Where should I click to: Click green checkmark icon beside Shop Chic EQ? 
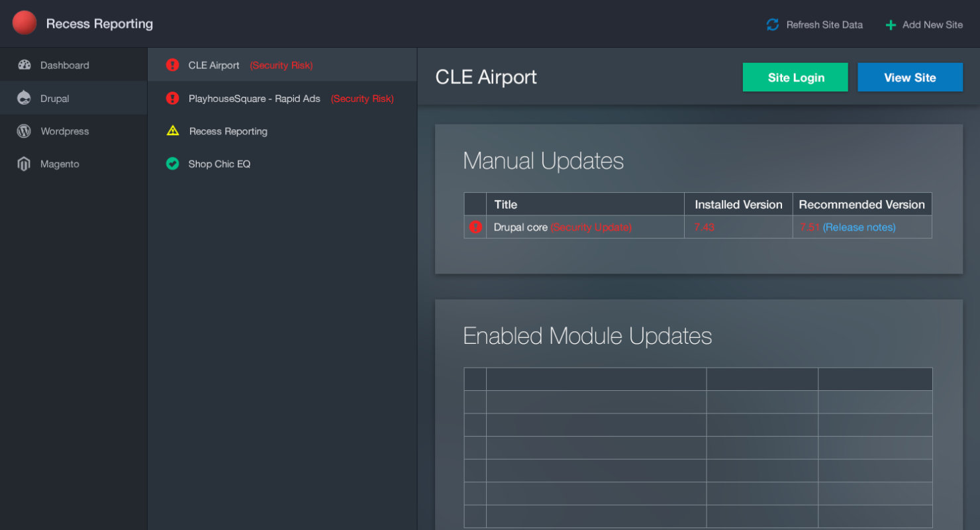tap(173, 164)
